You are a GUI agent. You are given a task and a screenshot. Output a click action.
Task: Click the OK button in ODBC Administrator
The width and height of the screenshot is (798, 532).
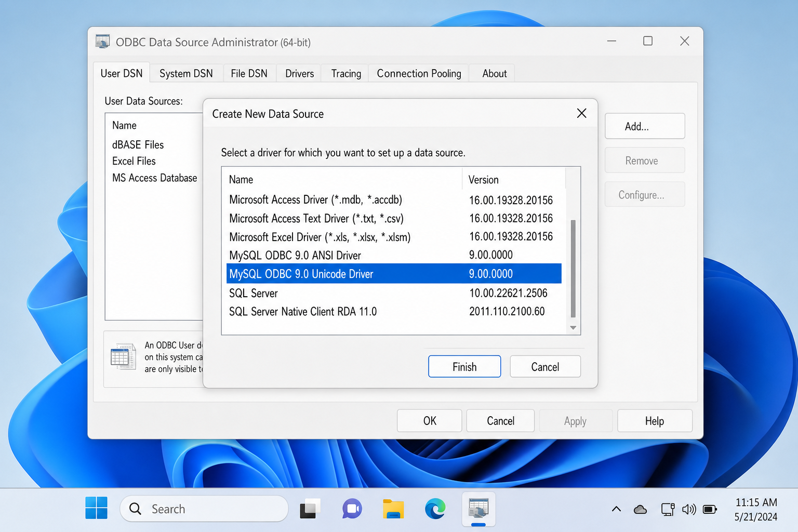click(x=430, y=421)
